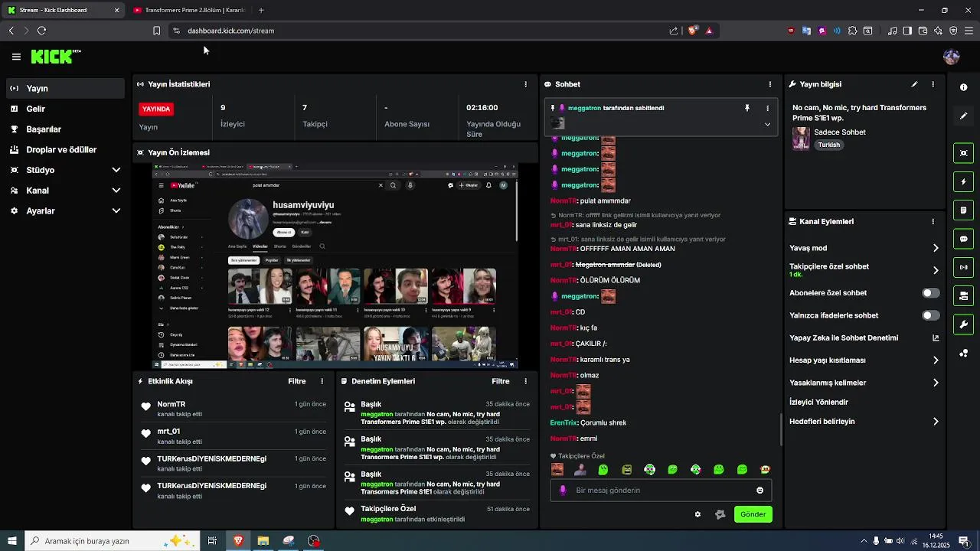Open Yavaş mod settings arrow
Image resolution: width=980 pixels, height=551 pixels.
click(x=936, y=248)
